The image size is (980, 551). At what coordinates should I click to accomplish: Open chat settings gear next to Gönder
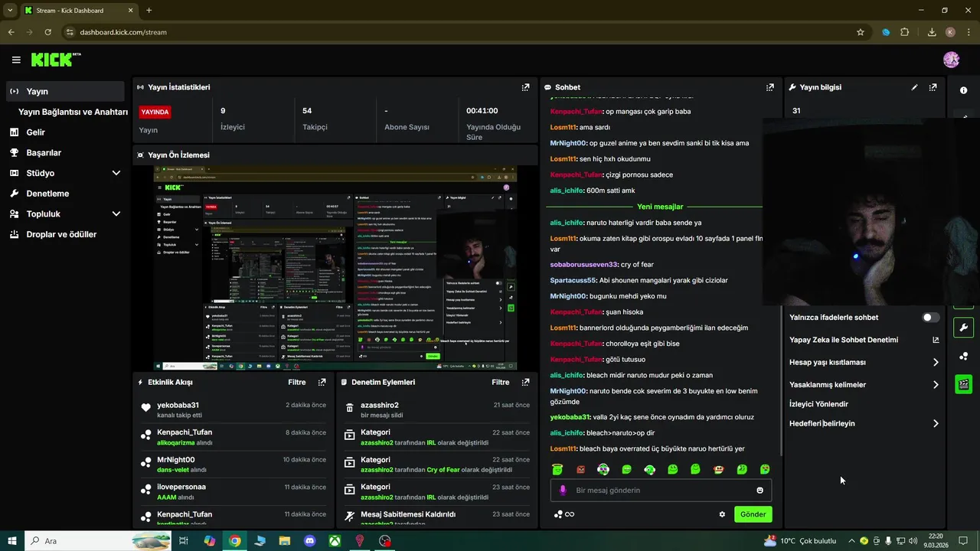[x=722, y=514]
